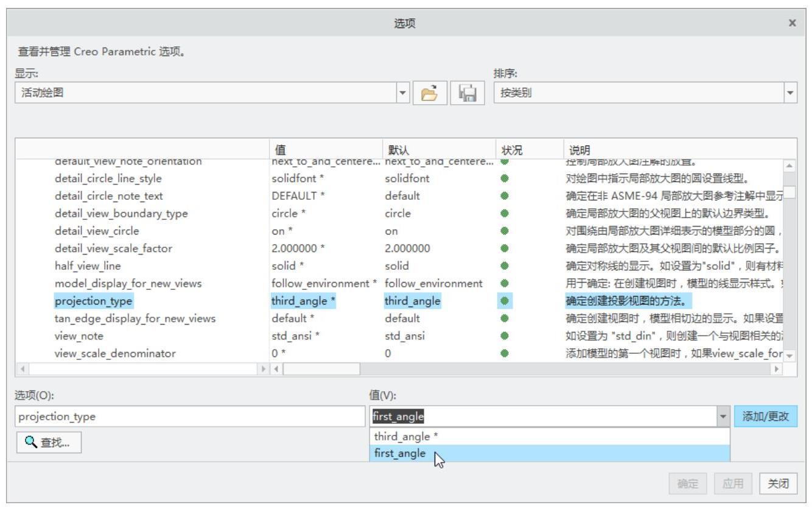Open the sort order (排序) dropdown
Image resolution: width=812 pixels, height=508 pixels.
[790, 93]
